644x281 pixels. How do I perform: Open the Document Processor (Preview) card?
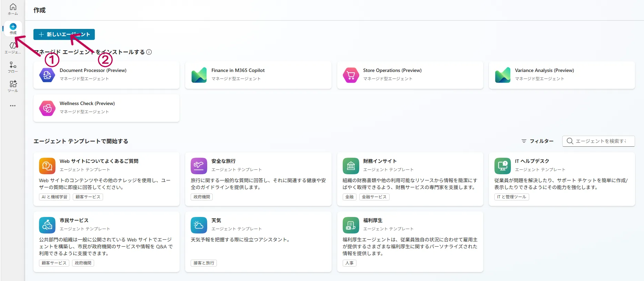click(x=107, y=75)
